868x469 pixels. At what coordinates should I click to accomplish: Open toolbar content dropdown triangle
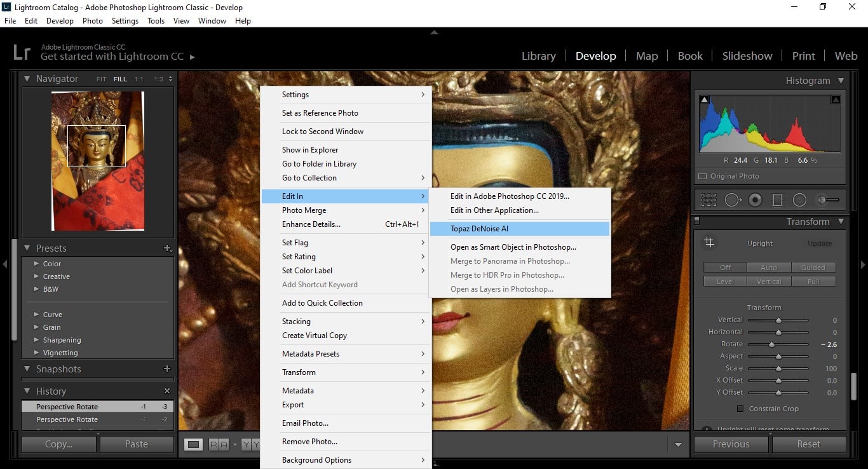click(x=678, y=445)
